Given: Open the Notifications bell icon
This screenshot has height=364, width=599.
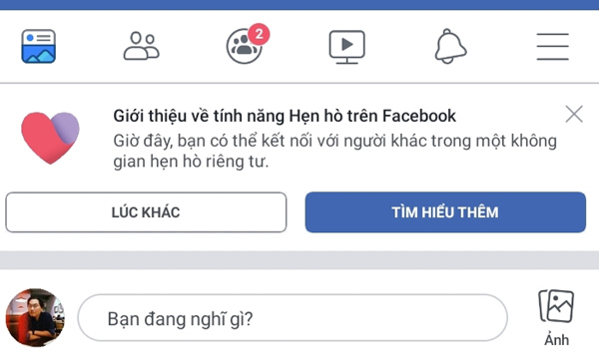Looking at the screenshot, I should (450, 46).
